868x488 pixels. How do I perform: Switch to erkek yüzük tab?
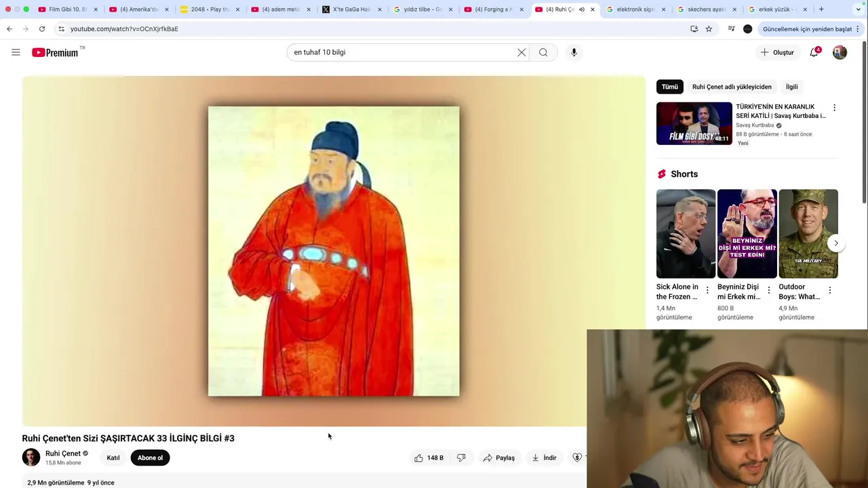pyautogui.click(x=778, y=9)
